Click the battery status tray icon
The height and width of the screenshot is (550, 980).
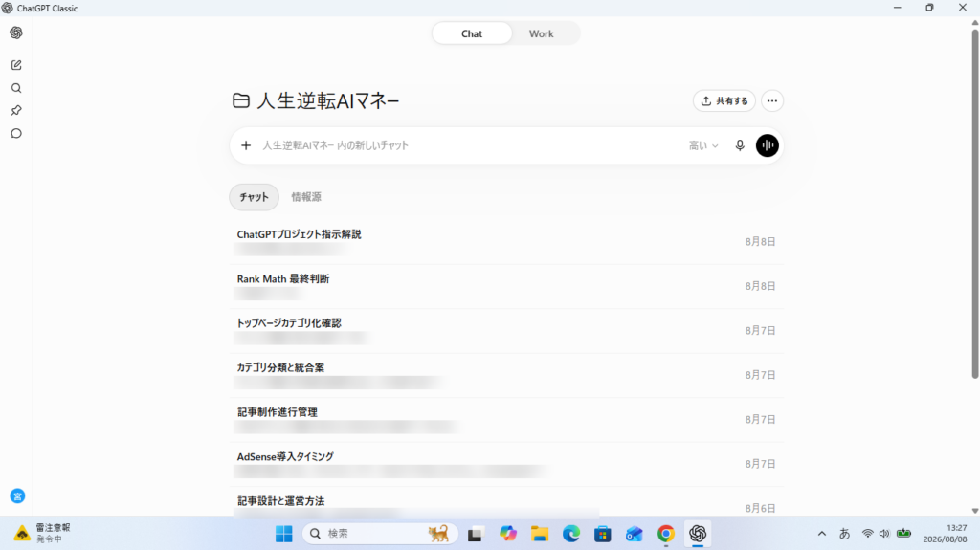pyautogui.click(x=903, y=534)
